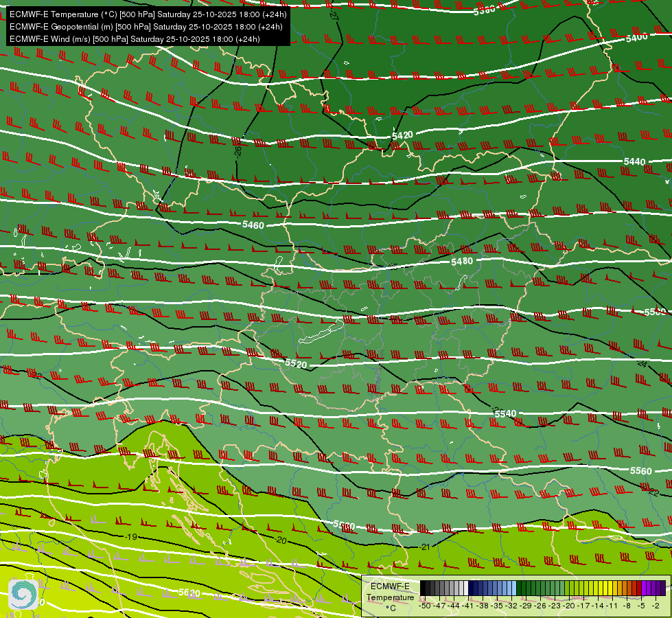The image size is (672, 618).
Task: Click the -2 legend tick value
Action: (656, 606)
